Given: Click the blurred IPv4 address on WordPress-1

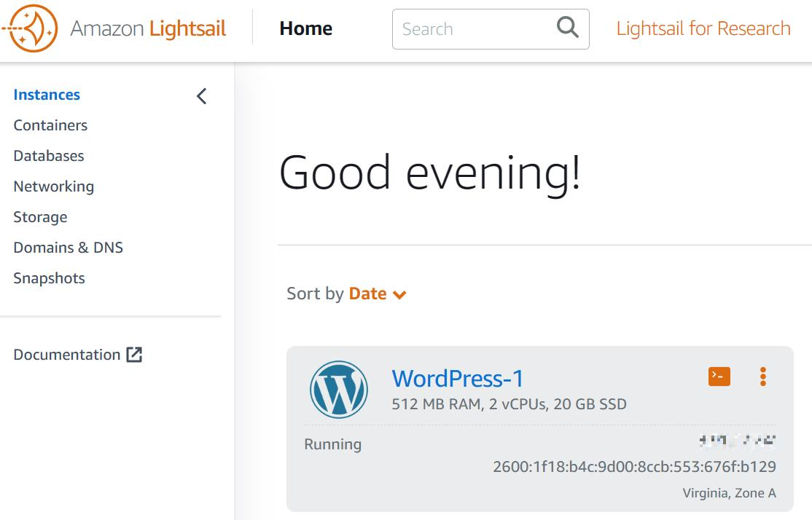Looking at the screenshot, I should 738,441.
